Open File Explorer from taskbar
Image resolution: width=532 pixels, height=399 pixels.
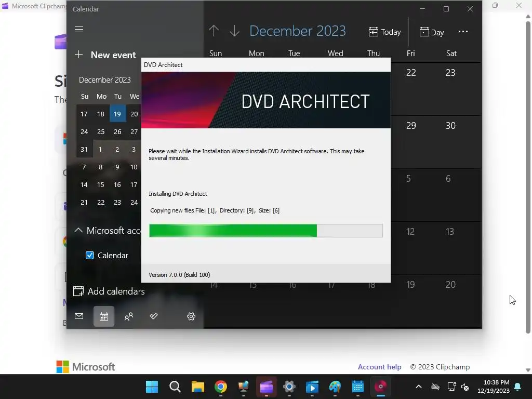coord(198,387)
